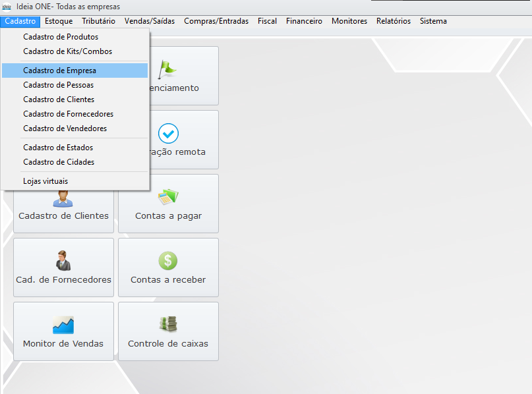532x394 pixels.
Task: Open Cadastro de Cidades menu entry
Action: tap(59, 162)
